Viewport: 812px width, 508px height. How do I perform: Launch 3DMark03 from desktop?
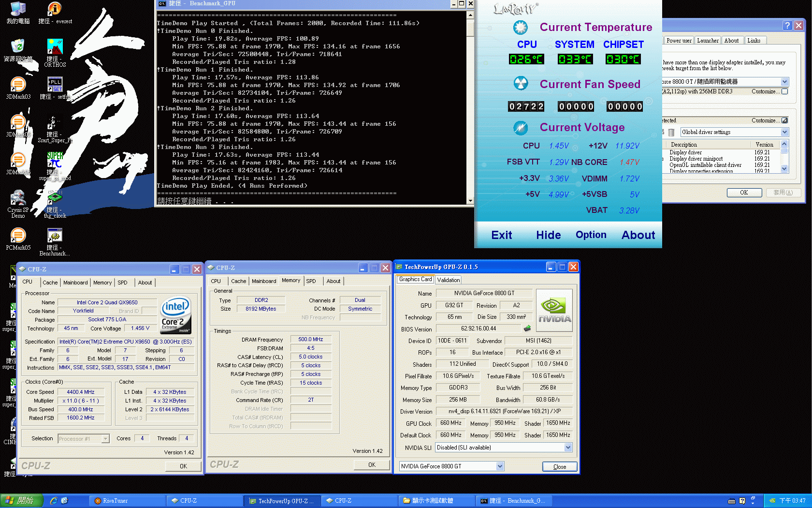pos(18,88)
